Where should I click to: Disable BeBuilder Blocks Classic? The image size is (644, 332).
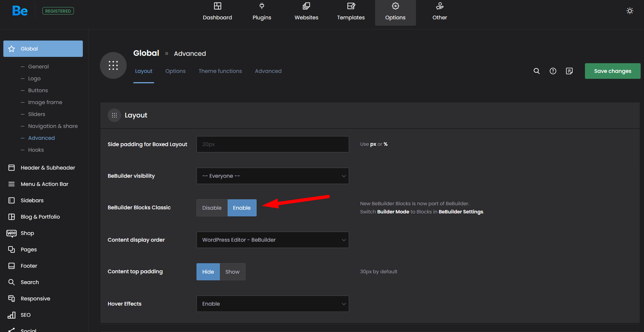pos(212,208)
